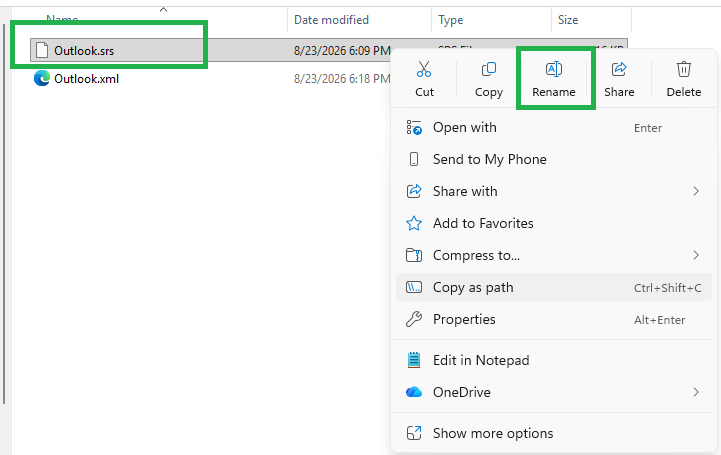The width and height of the screenshot is (721, 455).
Task: Click the 8/23/2026 6:09 PM date cell
Action: coord(342,51)
